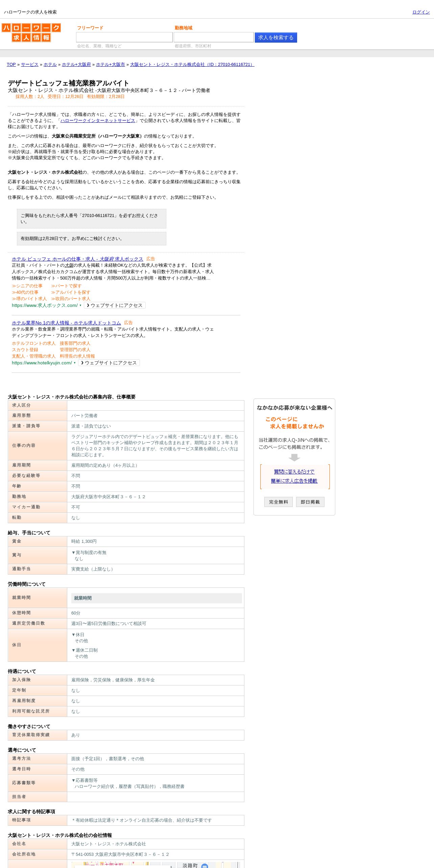Go to TOP in the breadcrumb
The image size is (434, 868).
11,65
